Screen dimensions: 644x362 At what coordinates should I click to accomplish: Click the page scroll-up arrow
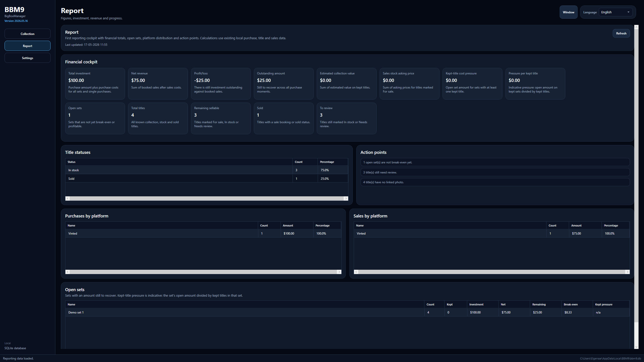click(636, 27)
